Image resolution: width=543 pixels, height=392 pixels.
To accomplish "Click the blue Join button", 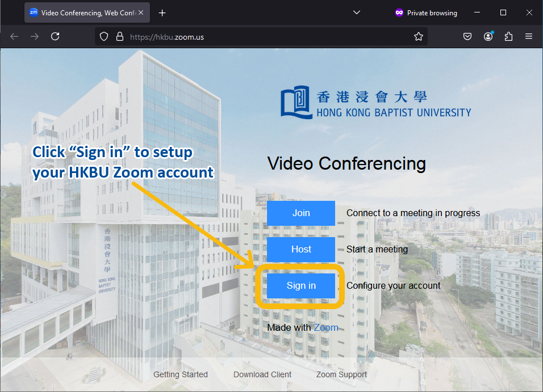I will pos(301,213).
